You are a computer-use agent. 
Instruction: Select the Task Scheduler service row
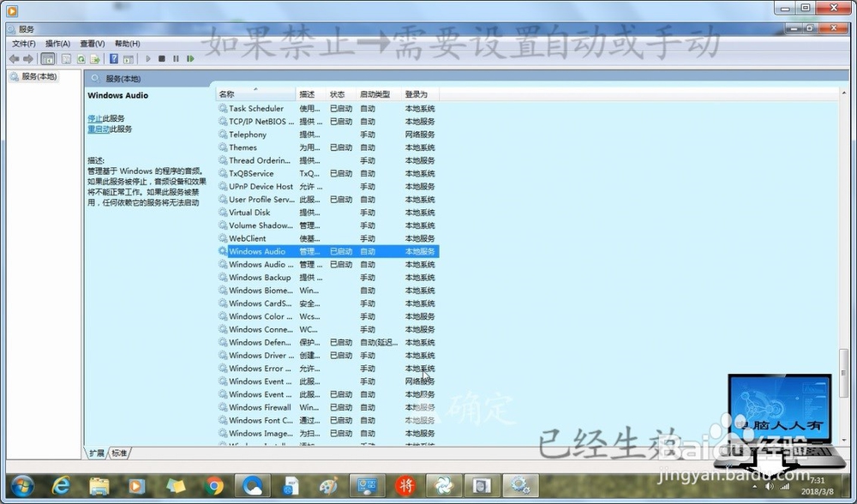327,108
